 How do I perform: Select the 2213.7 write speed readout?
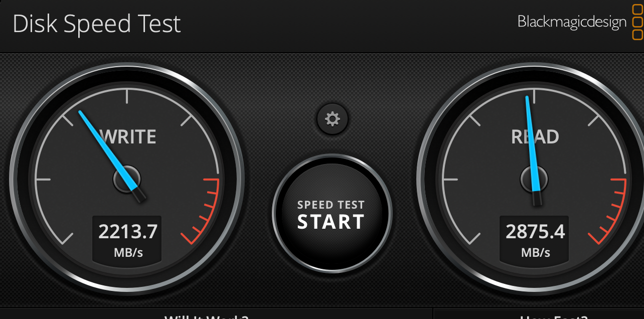pyautogui.click(x=128, y=232)
